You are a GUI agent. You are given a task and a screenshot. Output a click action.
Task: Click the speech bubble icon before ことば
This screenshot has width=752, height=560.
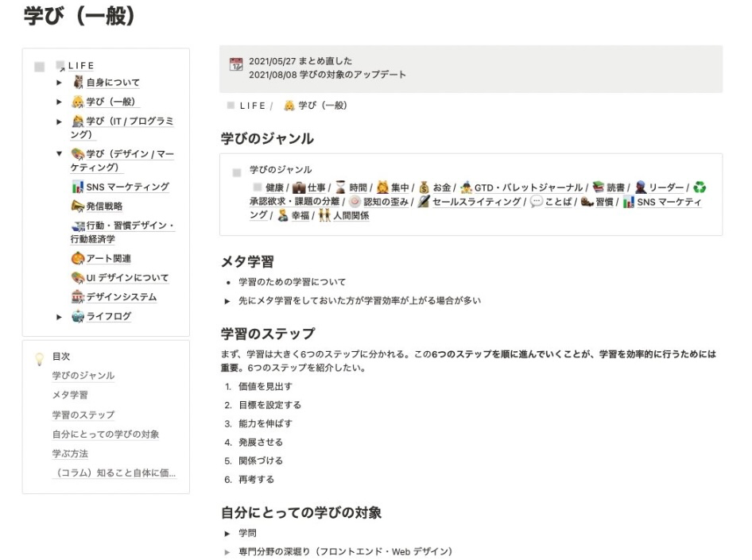[x=537, y=202]
